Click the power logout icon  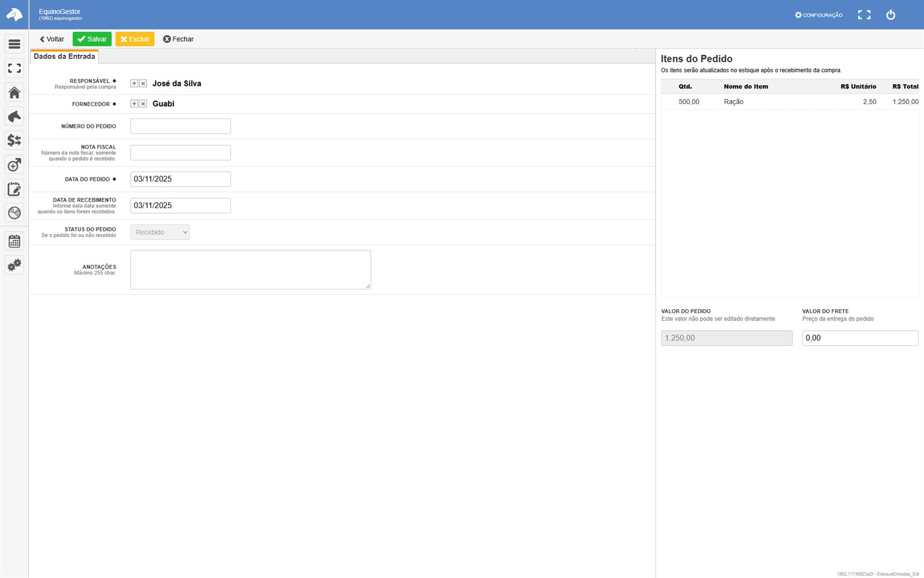(891, 15)
